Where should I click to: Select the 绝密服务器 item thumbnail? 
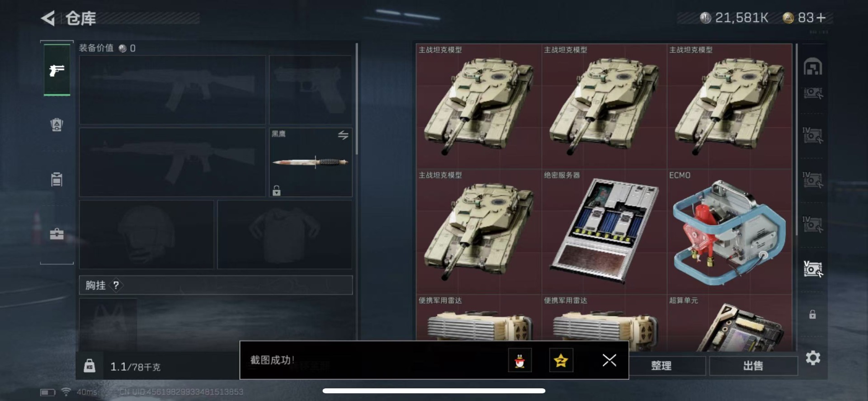coord(604,231)
